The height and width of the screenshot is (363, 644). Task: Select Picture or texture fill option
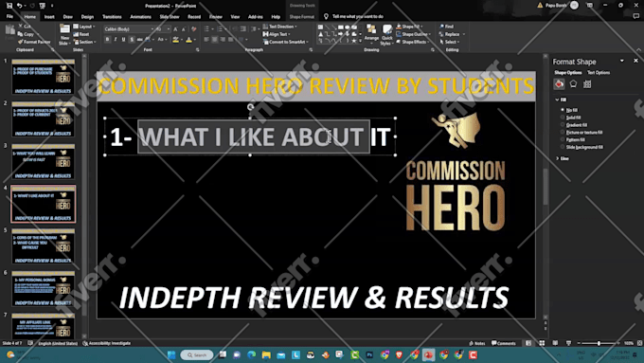581,133
